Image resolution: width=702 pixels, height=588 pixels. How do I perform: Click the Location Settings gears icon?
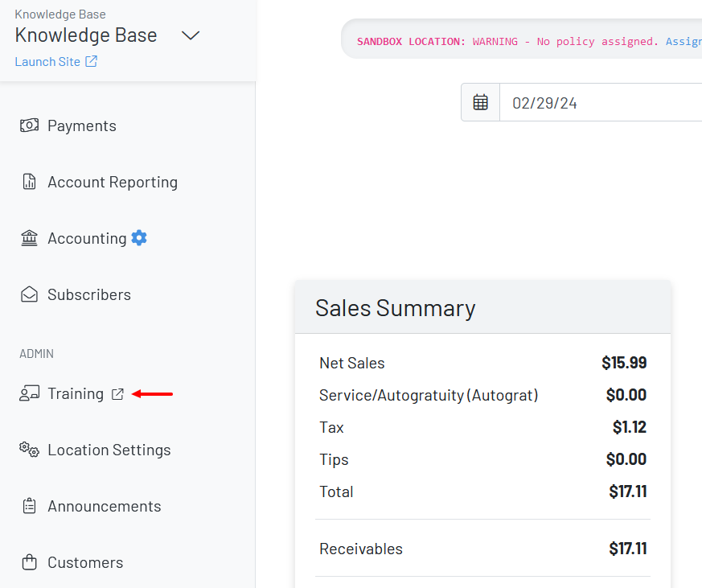tap(29, 450)
